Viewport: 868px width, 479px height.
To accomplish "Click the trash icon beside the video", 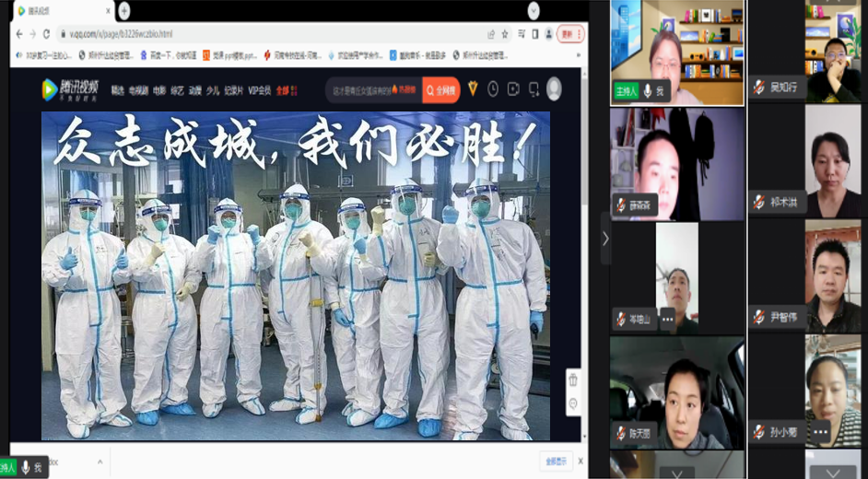I will point(573,380).
